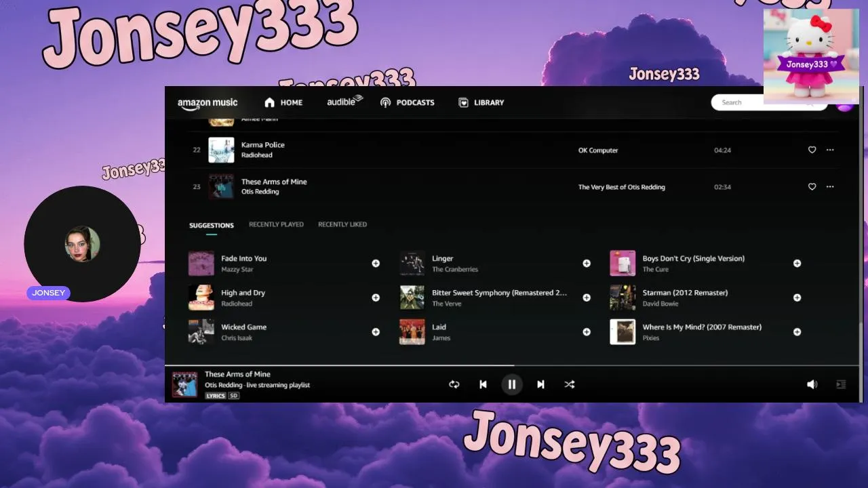Open the play queue icon

point(841,384)
